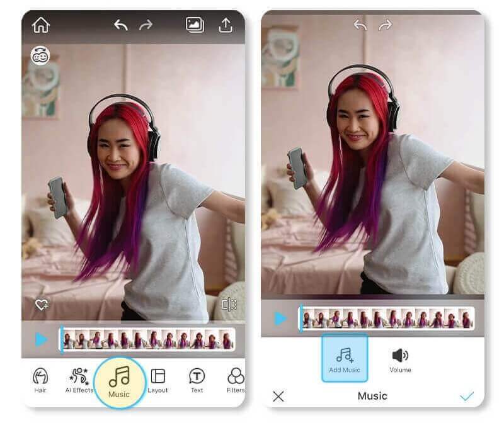Open the AI Effects tool
The image size is (504, 423).
[79, 380]
